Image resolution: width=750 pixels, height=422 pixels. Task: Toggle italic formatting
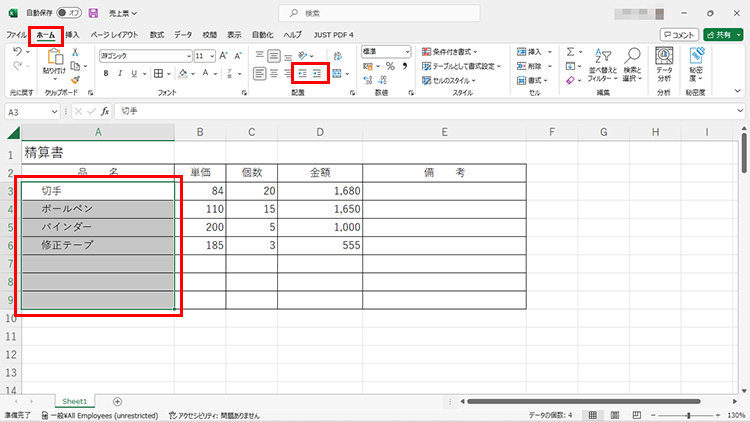(119, 73)
